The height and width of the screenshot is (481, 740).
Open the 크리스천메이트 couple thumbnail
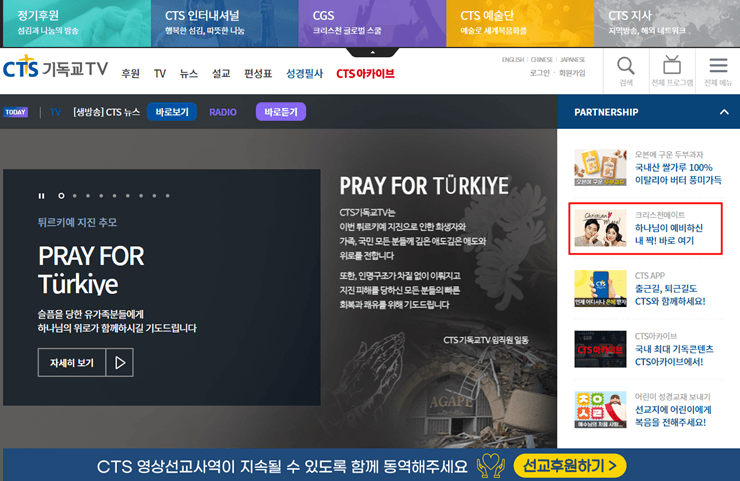(600, 228)
